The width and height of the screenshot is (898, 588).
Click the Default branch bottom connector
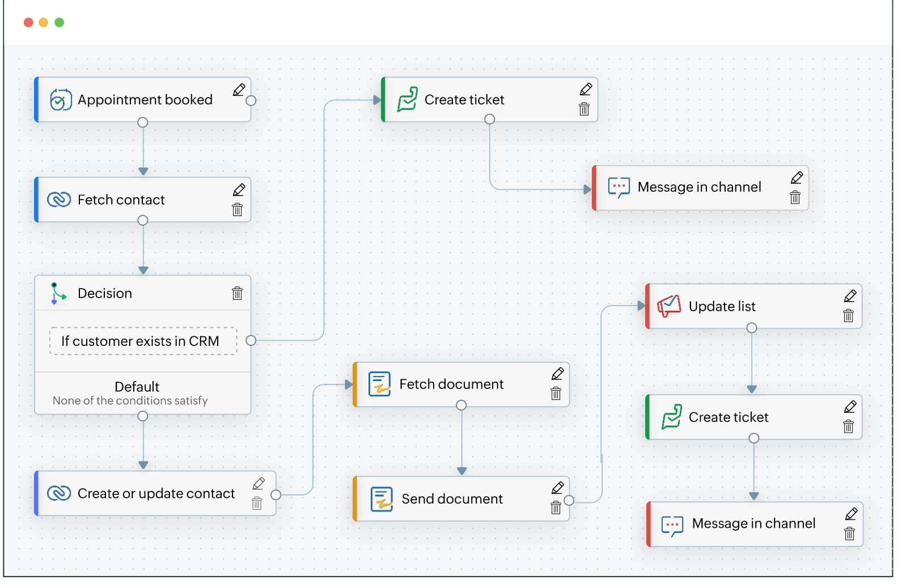[143, 416]
